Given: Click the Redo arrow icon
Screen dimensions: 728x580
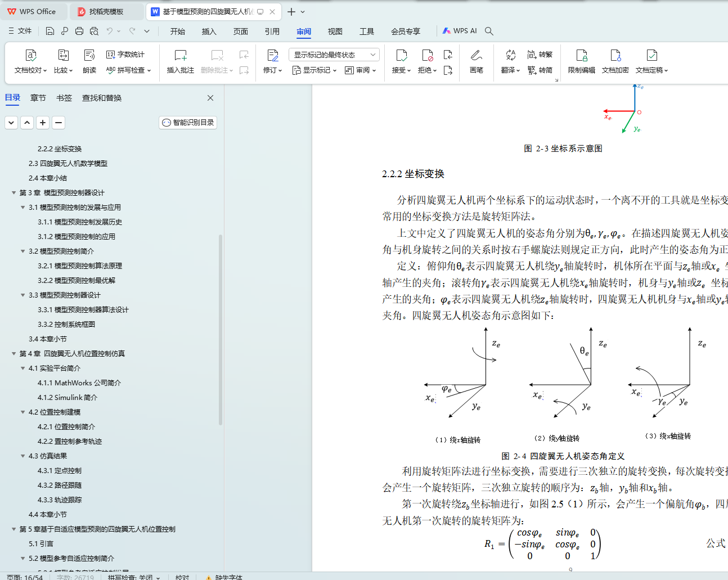Looking at the screenshot, I should click(x=132, y=31).
